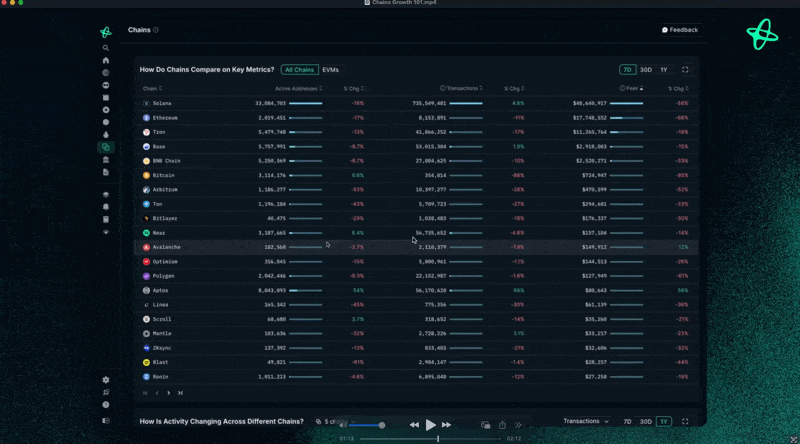The image size is (800, 444).
Task: Open the Aptos chain row
Action: (416, 290)
